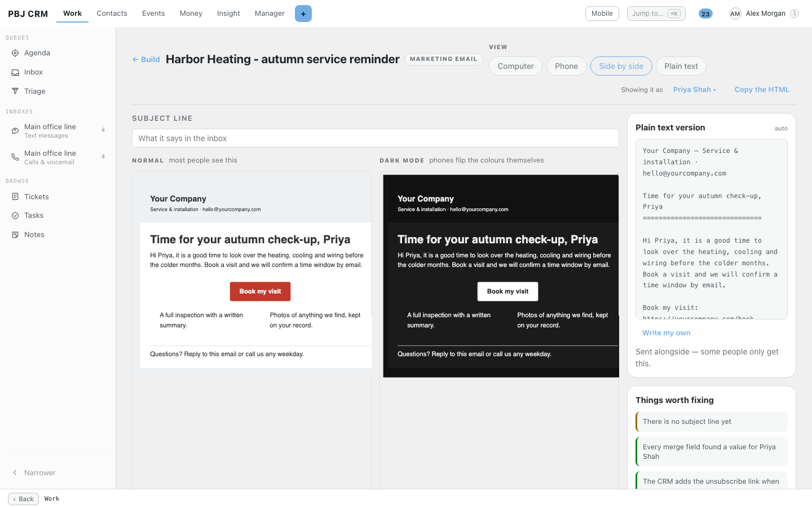812x508 pixels.
Task: Click the MARKETING EMAIL tag
Action: 443,59
